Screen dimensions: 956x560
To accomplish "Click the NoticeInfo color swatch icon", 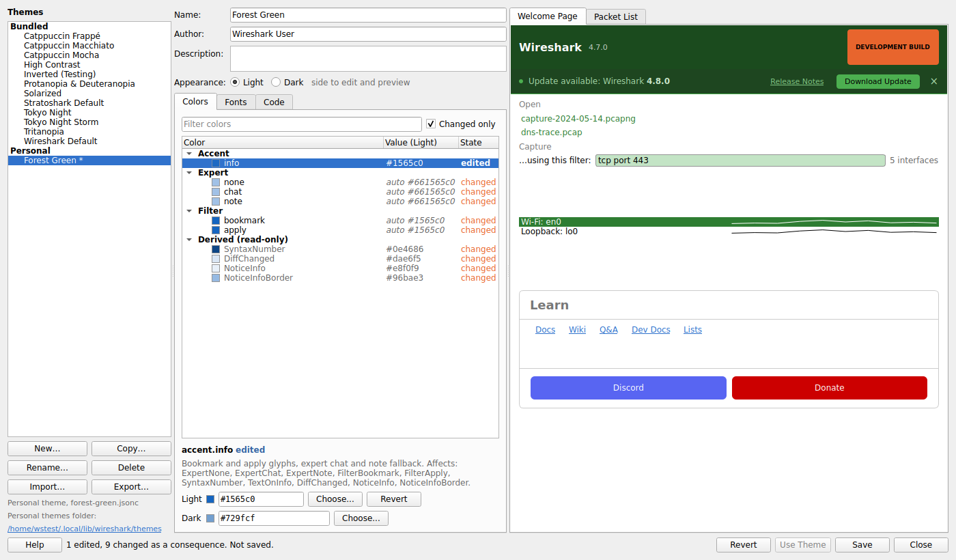I will pyautogui.click(x=216, y=268).
